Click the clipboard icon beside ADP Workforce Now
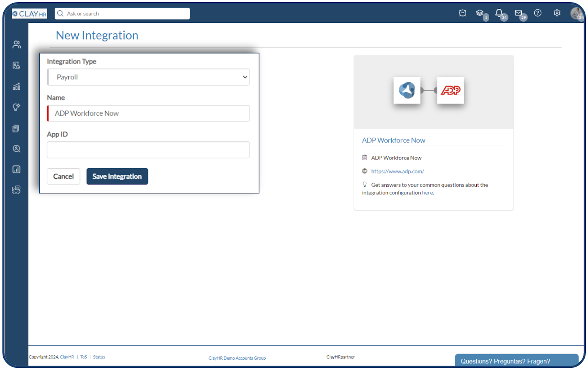 coord(365,158)
